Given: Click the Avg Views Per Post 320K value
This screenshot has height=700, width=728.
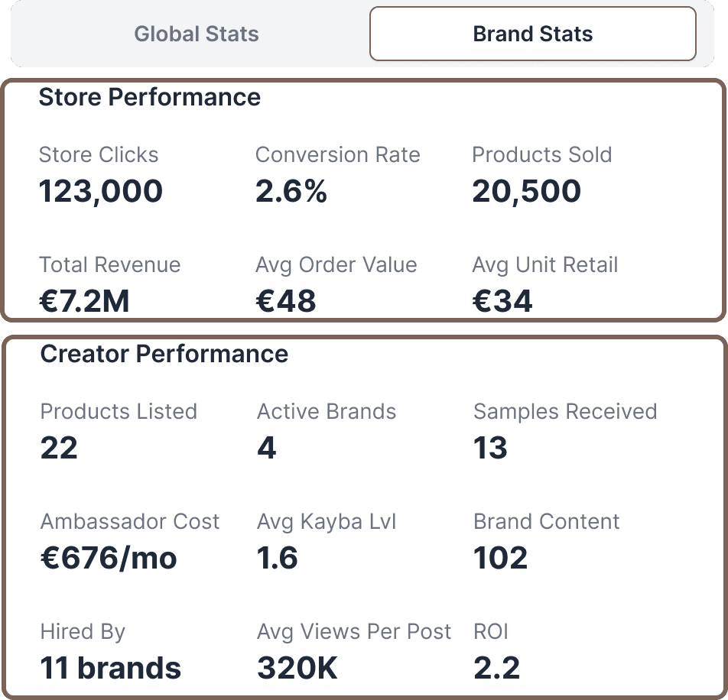Looking at the screenshot, I should pos(297,668).
